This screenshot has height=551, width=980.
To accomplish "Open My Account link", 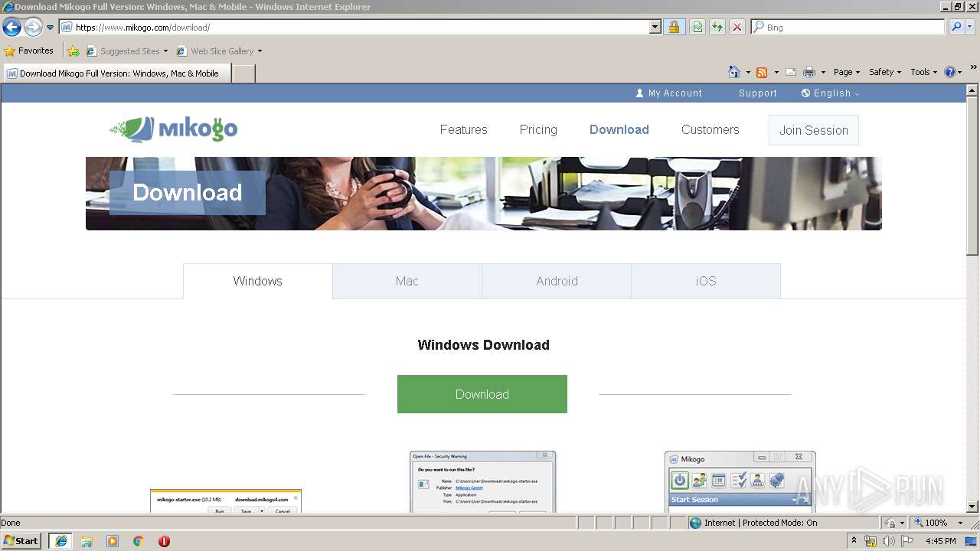I will coord(668,93).
